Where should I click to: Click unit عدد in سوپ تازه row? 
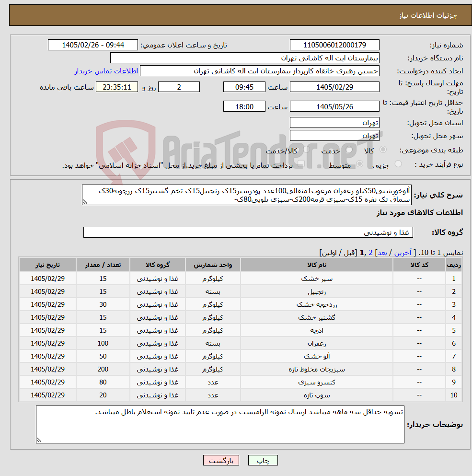(x=213, y=395)
